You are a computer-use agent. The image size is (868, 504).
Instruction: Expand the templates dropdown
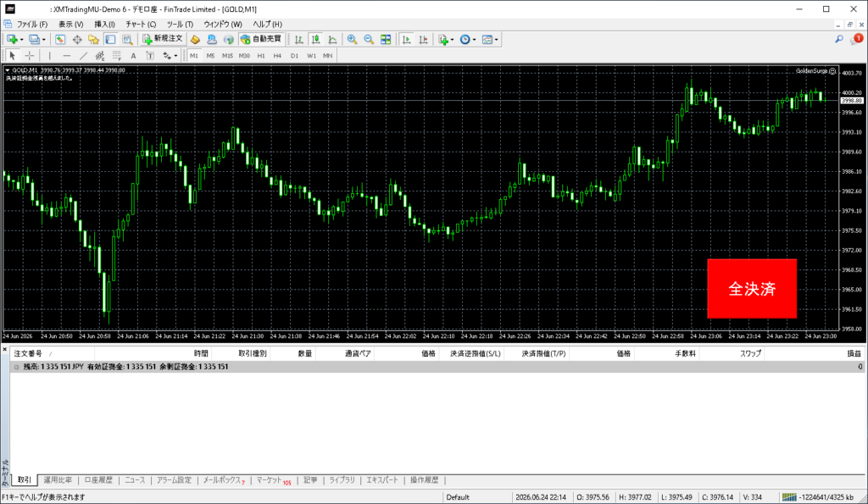[x=497, y=40]
